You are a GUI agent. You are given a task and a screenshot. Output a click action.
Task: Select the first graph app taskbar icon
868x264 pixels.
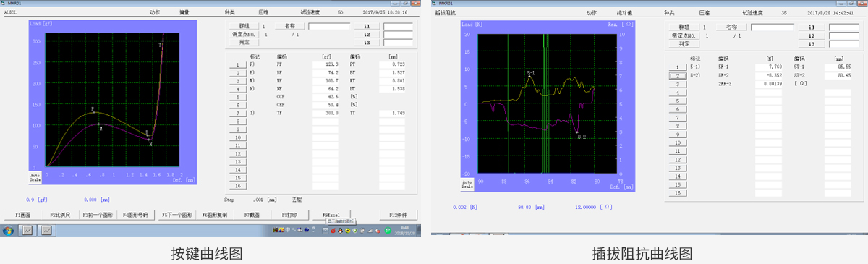[28, 231]
